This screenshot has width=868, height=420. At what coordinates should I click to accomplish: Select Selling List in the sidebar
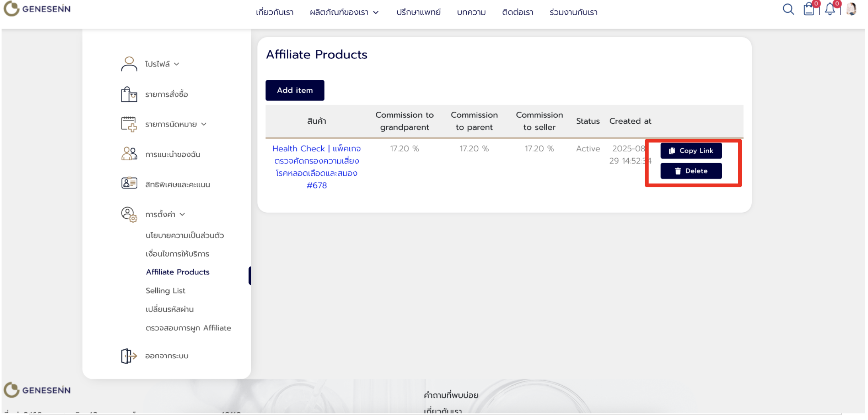165,291
